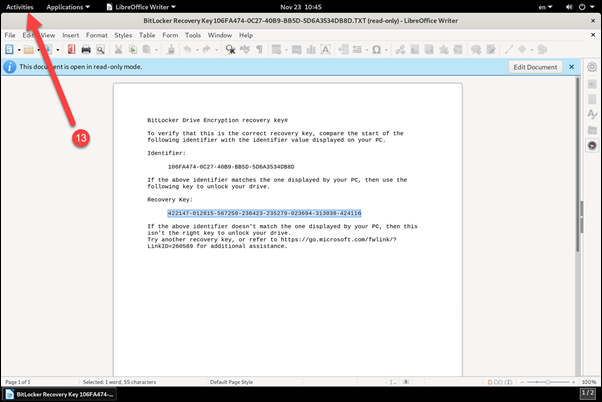This screenshot has height=402, width=602.
Task: Expand the Insert Table dropdown arrow
Action: [286, 50]
